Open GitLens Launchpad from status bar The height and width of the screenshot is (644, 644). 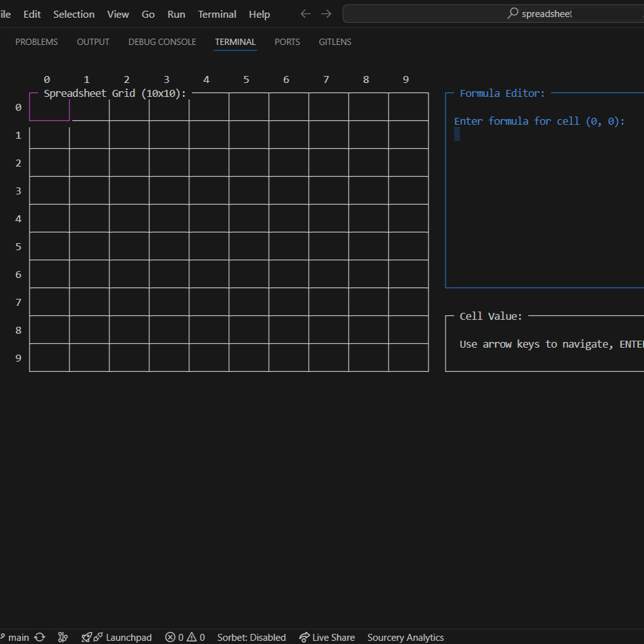[x=117, y=637]
